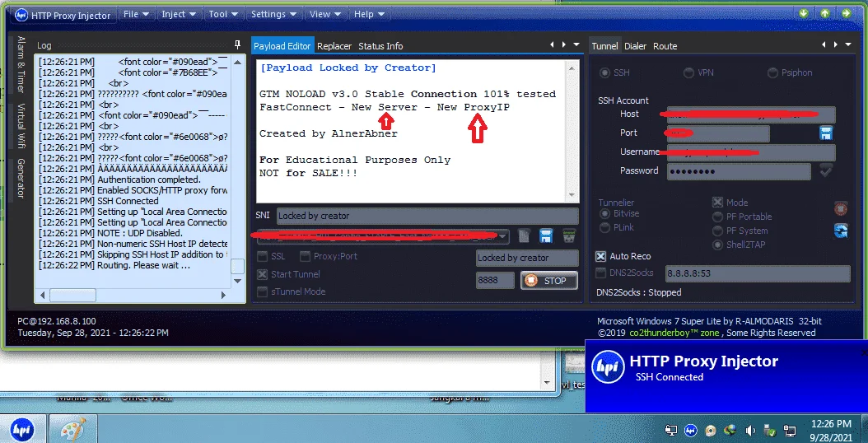868x443 pixels.
Task: Click the hpi start button on the taskbar
Action: pos(22,430)
